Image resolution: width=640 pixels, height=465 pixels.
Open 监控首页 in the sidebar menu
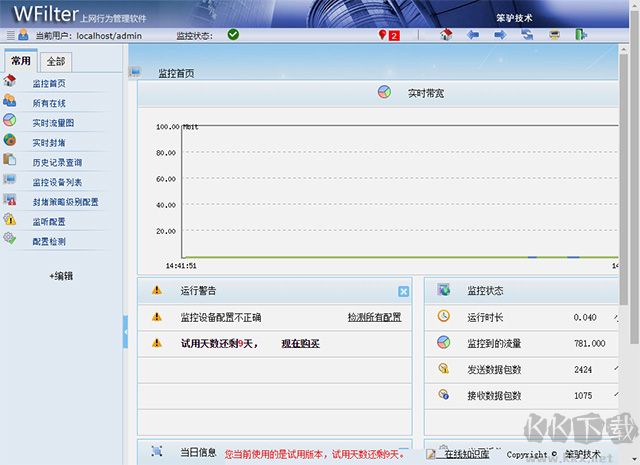[x=49, y=84]
